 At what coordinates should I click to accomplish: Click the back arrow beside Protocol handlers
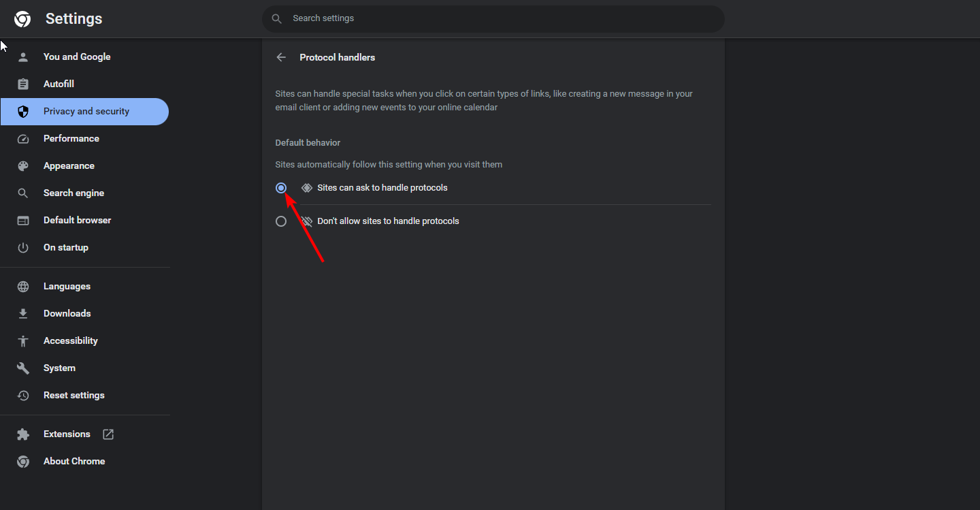[281, 57]
